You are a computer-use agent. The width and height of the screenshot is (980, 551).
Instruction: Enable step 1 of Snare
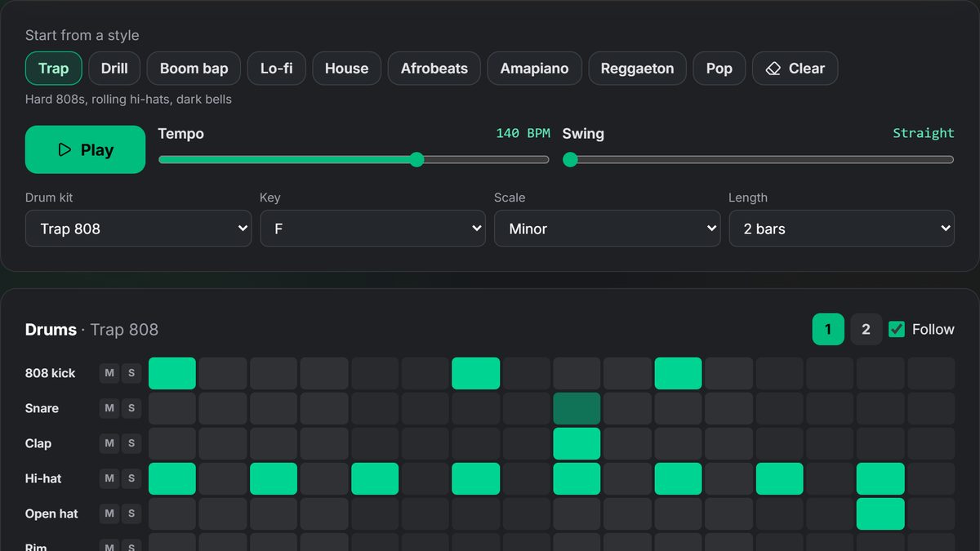(x=172, y=408)
